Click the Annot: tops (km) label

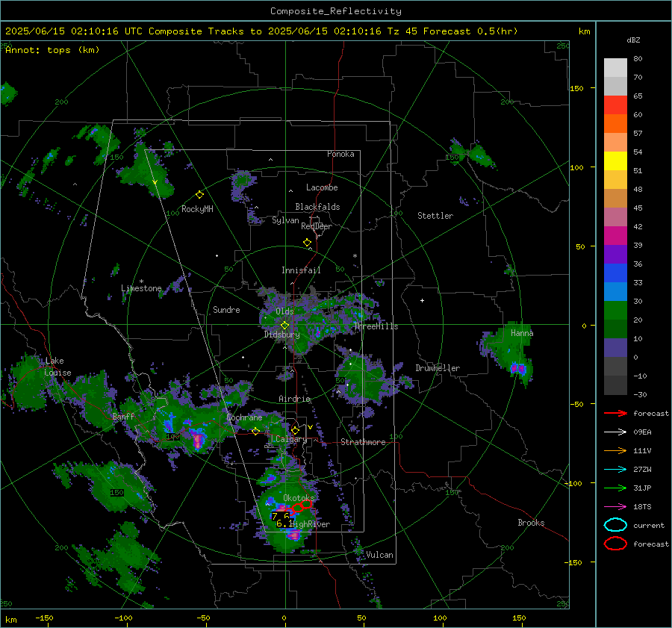pos(52,50)
